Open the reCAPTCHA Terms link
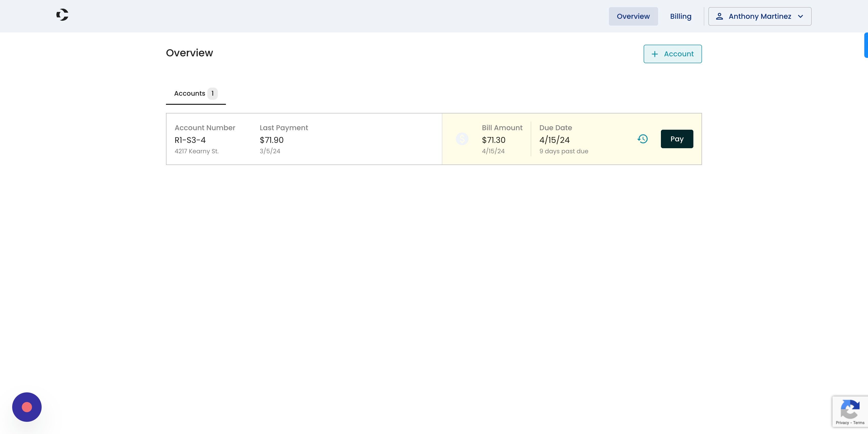 click(x=859, y=423)
